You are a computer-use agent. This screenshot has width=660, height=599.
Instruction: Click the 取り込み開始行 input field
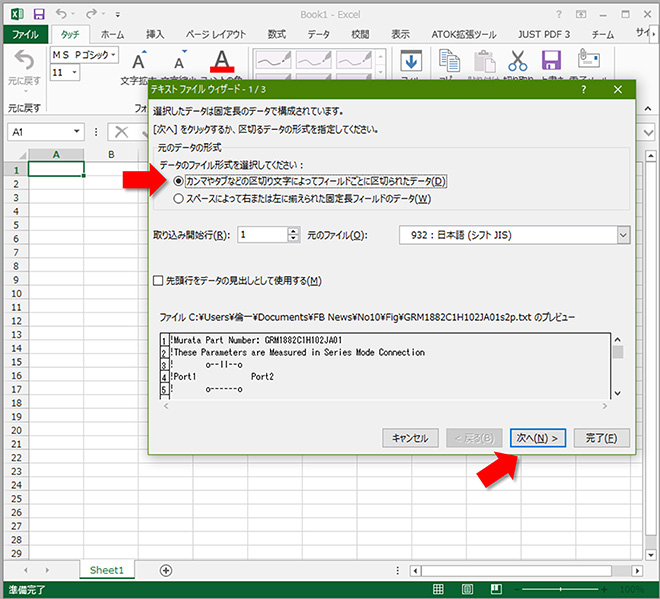(x=263, y=234)
